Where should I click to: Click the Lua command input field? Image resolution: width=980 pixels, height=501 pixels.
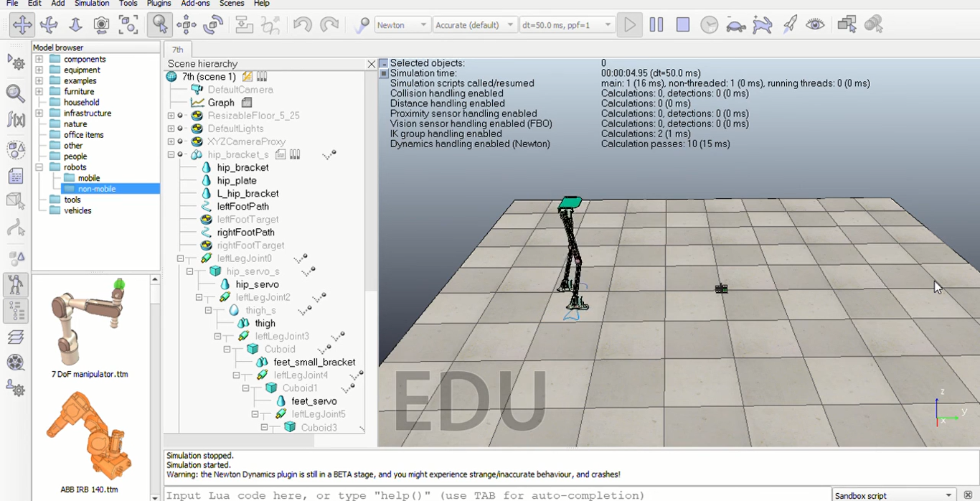(495, 495)
